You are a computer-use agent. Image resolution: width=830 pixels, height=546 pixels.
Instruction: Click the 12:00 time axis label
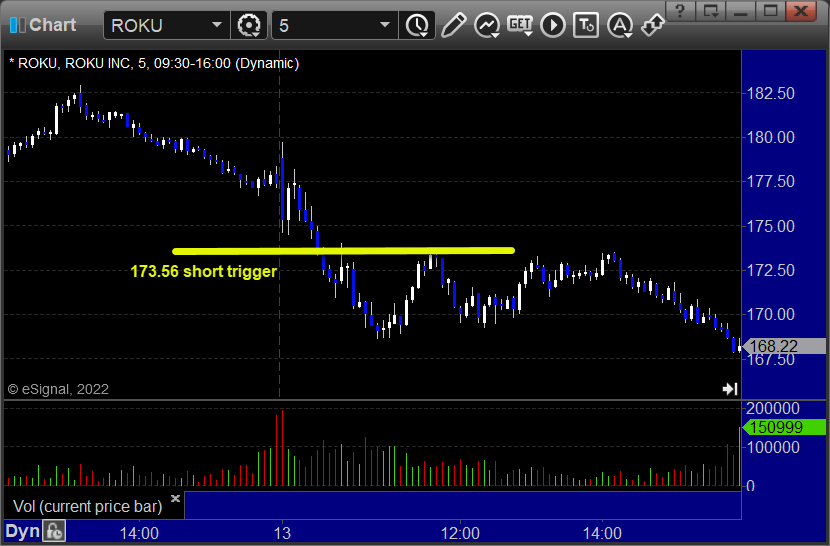coord(460,533)
